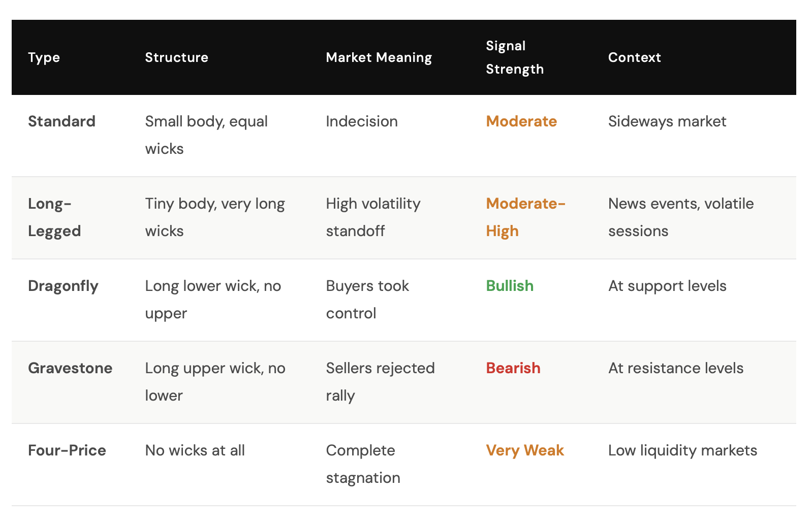The image size is (812, 524).
Task: Select the Low liquidity markets cell
Action: point(682,450)
